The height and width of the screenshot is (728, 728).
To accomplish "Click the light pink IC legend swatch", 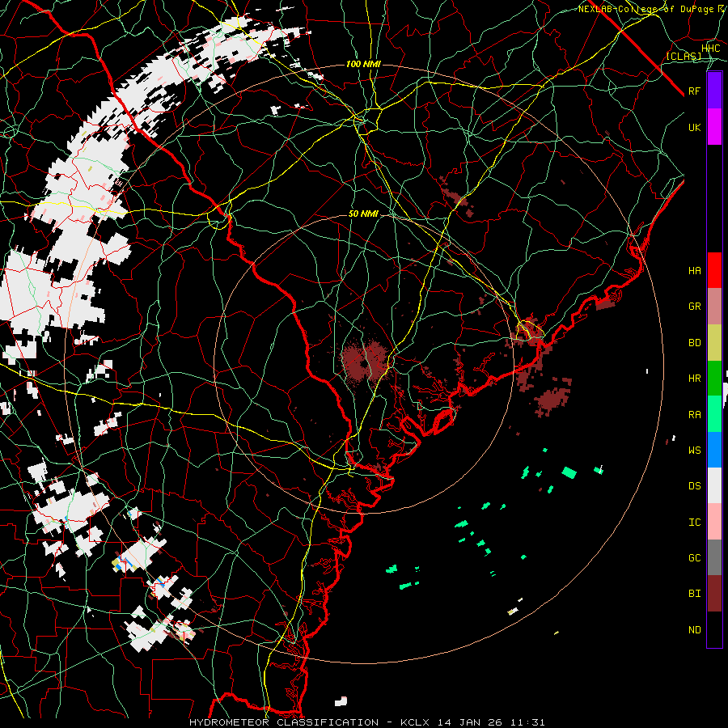I will tap(714, 522).
